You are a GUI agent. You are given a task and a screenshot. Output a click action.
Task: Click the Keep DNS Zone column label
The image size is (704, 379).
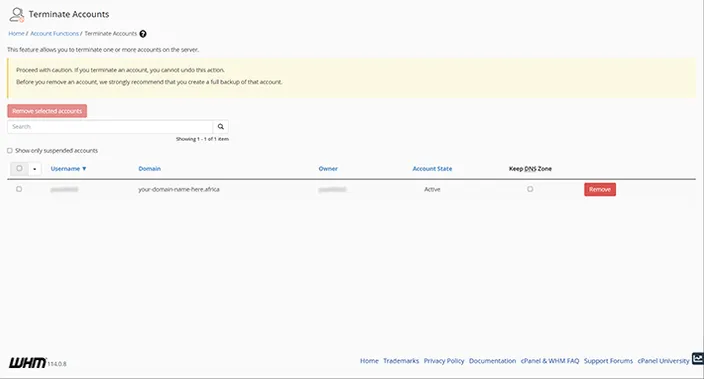click(x=530, y=169)
